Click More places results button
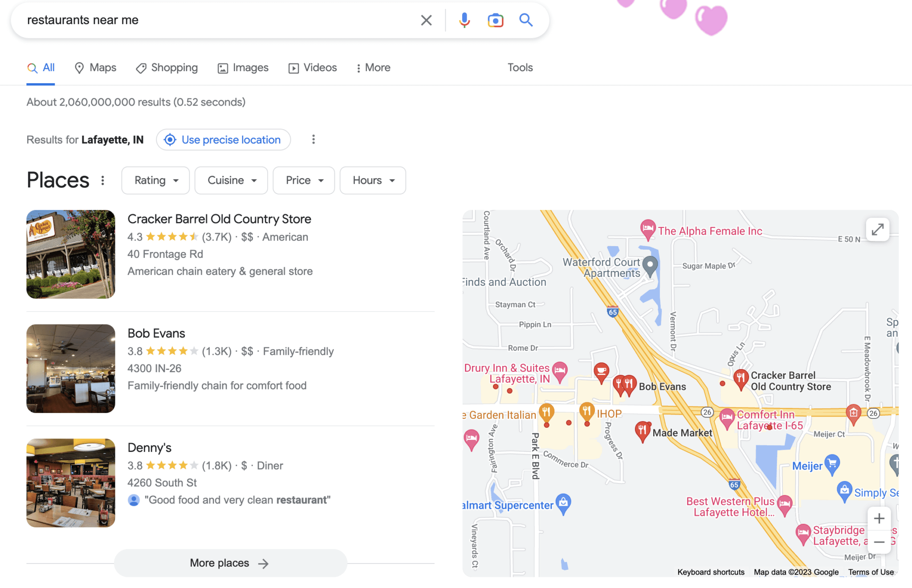The height and width of the screenshot is (588, 912). tap(228, 562)
